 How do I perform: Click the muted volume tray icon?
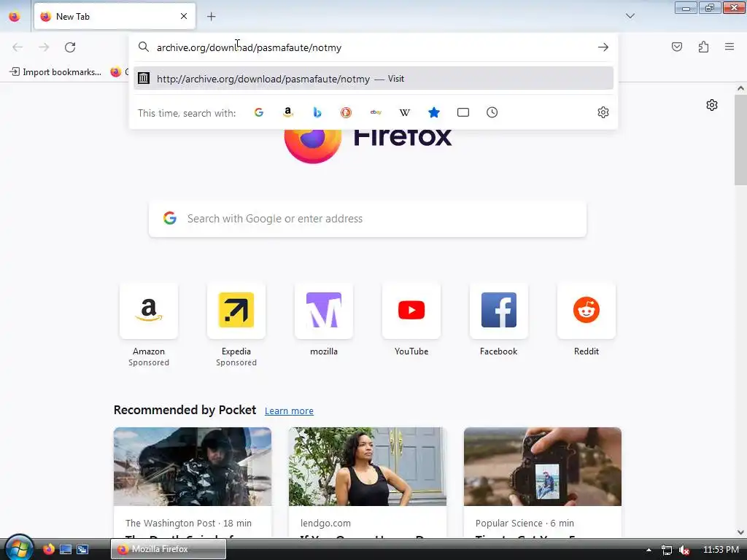point(684,550)
